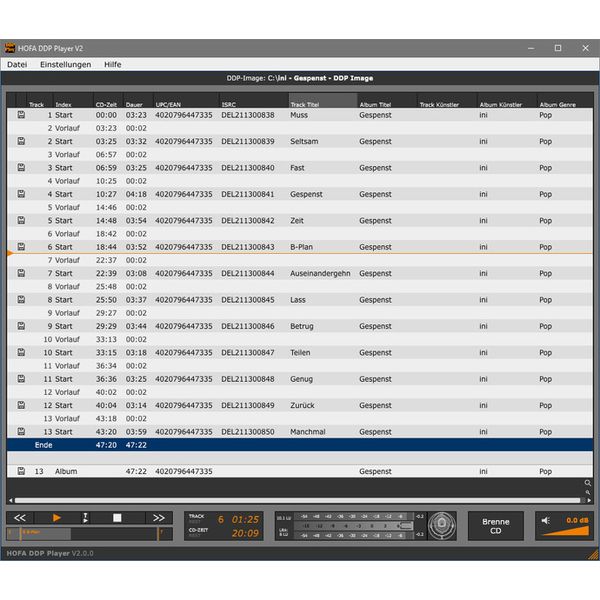Stop playback with the square stop button
Image resolution: width=600 pixels, height=600 pixels.
(x=117, y=518)
